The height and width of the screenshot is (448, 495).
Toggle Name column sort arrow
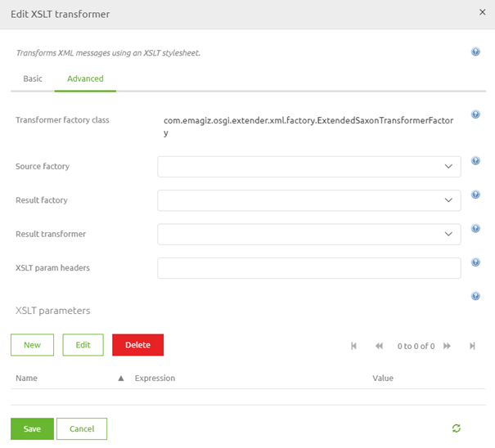[x=121, y=378]
